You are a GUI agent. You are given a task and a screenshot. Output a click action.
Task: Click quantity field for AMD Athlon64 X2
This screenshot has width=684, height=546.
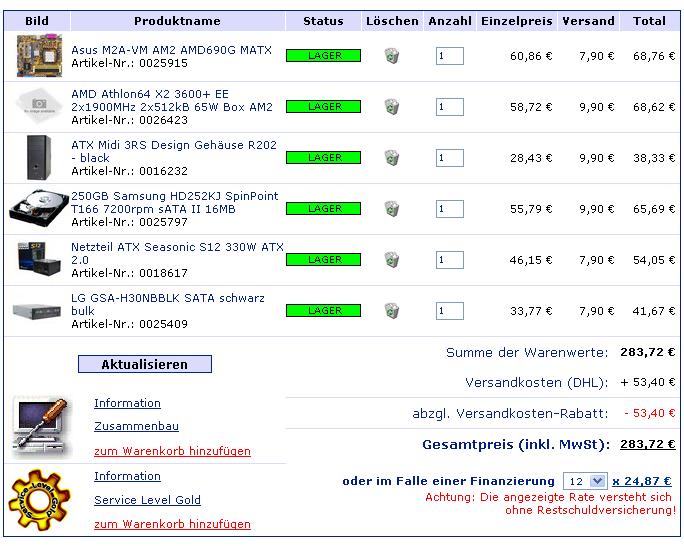click(x=450, y=107)
